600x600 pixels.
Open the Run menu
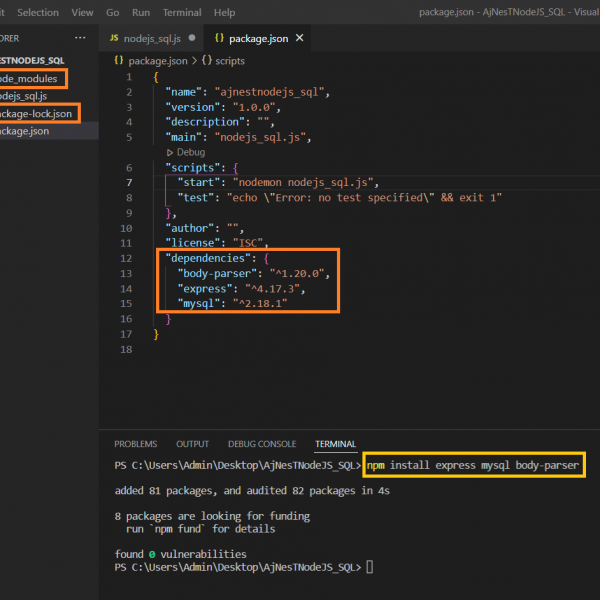(x=141, y=12)
